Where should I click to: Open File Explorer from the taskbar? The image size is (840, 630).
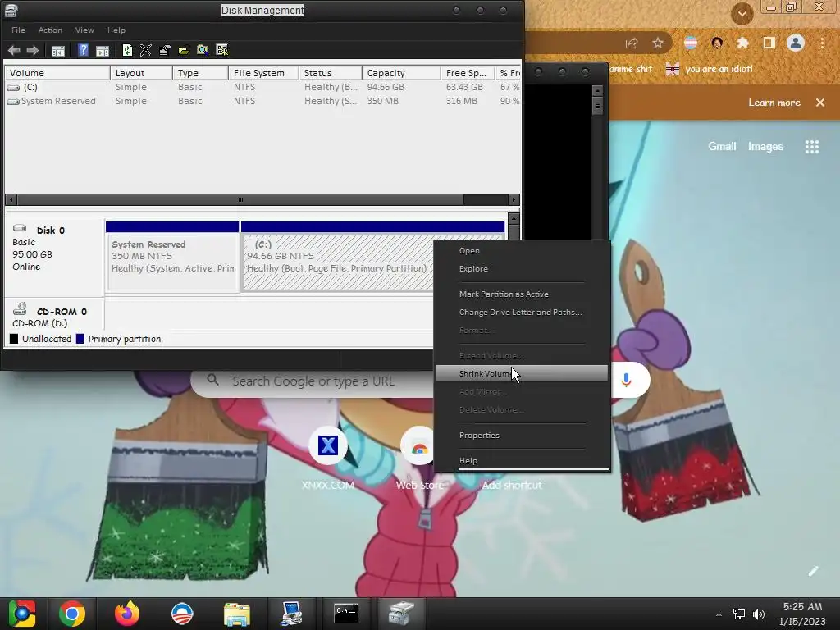click(237, 614)
